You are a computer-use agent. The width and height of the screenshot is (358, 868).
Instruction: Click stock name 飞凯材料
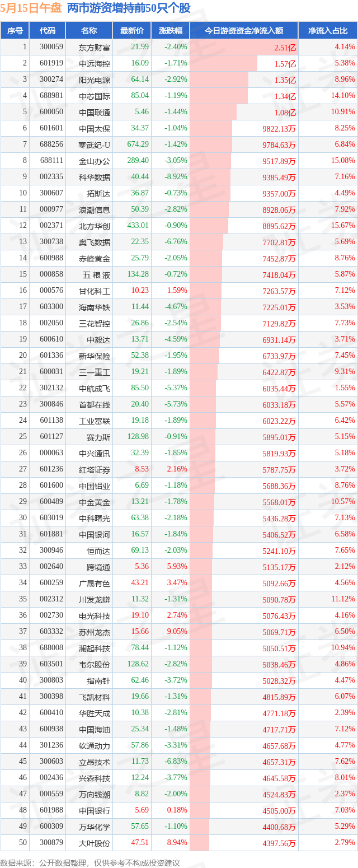pos(95,697)
